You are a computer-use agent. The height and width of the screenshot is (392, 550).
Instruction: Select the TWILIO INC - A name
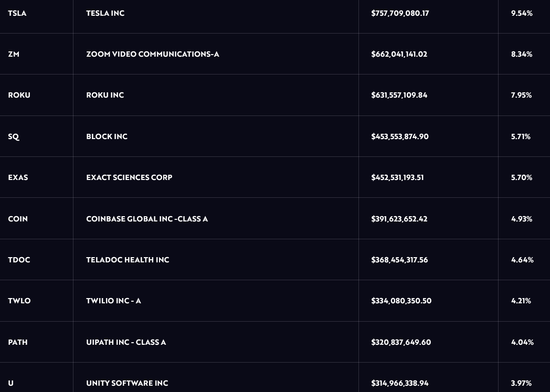click(x=113, y=301)
